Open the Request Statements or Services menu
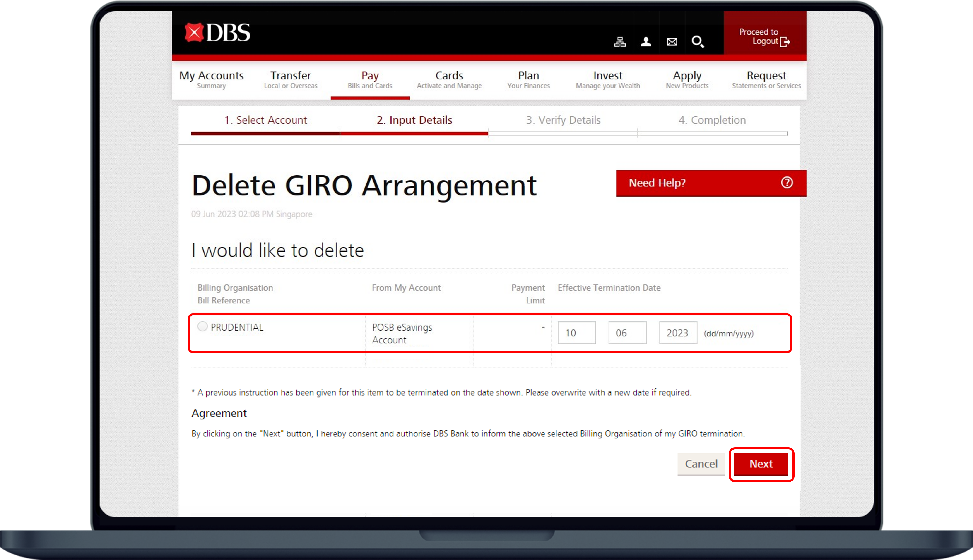Image resolution: width=973 pixels, height=560 pixels. 766,80
